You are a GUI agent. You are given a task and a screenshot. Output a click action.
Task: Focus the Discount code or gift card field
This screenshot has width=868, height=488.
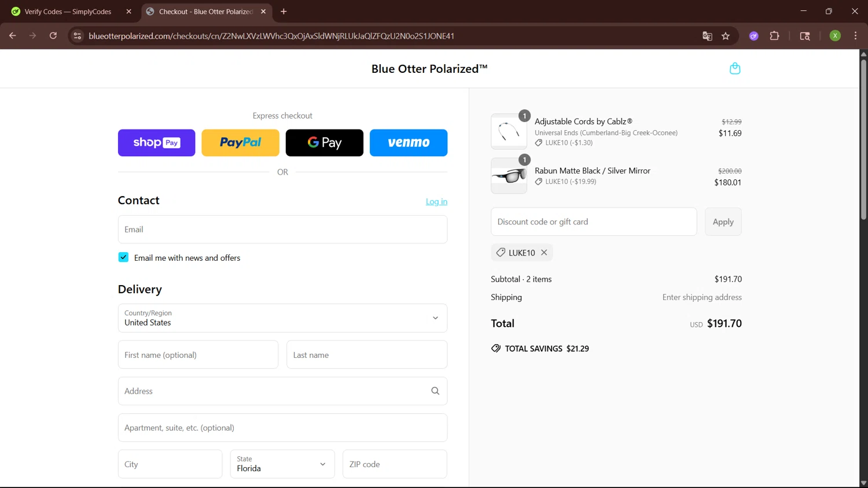(594, 222)
